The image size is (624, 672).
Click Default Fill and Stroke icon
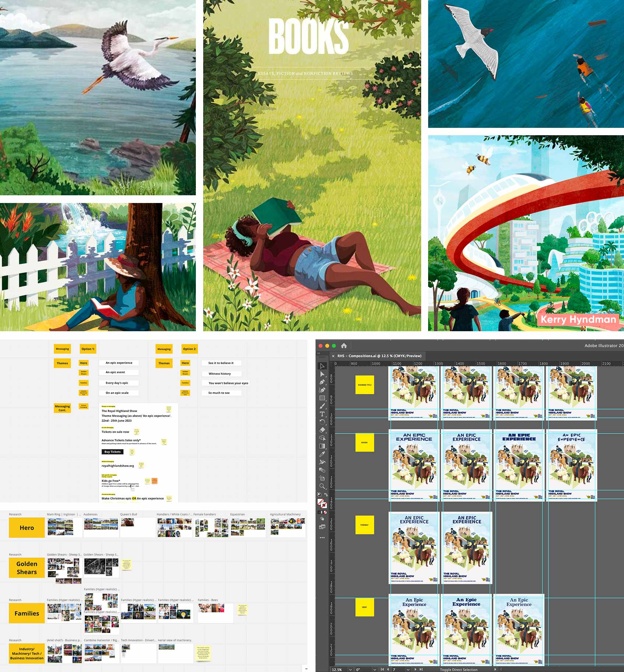click(x=319, y=494)
